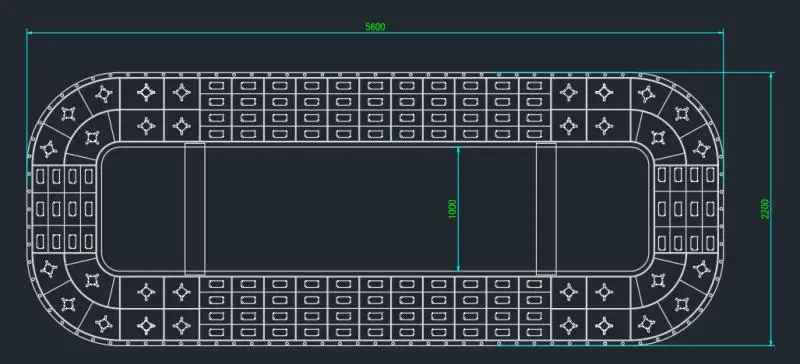Select upper extension line of 2200 dimension

click(x=638, y=72)
